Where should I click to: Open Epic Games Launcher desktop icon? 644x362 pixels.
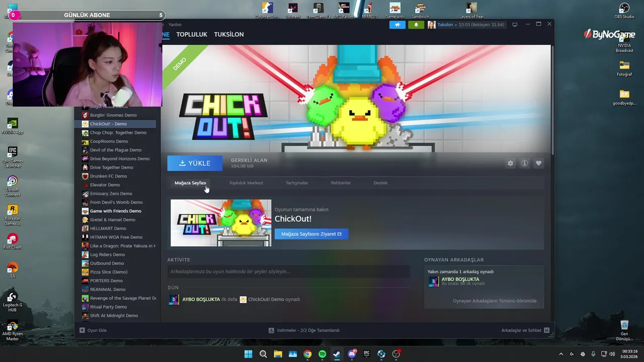click(13, 157)
